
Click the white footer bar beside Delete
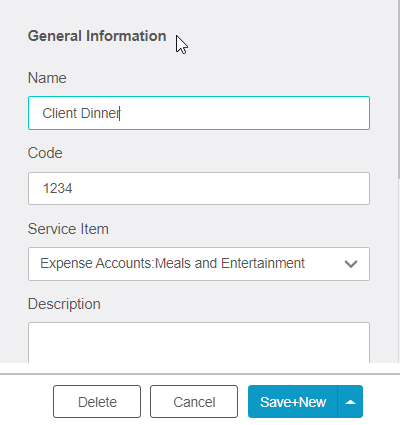tap(27, 402)
